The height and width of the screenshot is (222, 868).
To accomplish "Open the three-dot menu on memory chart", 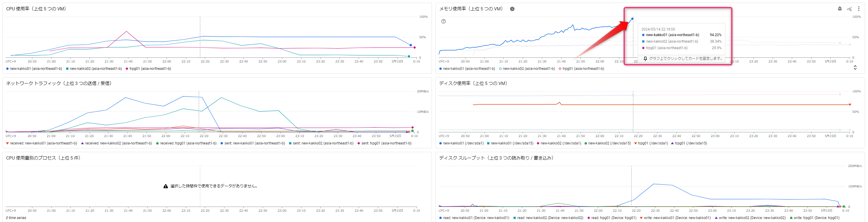I will [859, 9].
